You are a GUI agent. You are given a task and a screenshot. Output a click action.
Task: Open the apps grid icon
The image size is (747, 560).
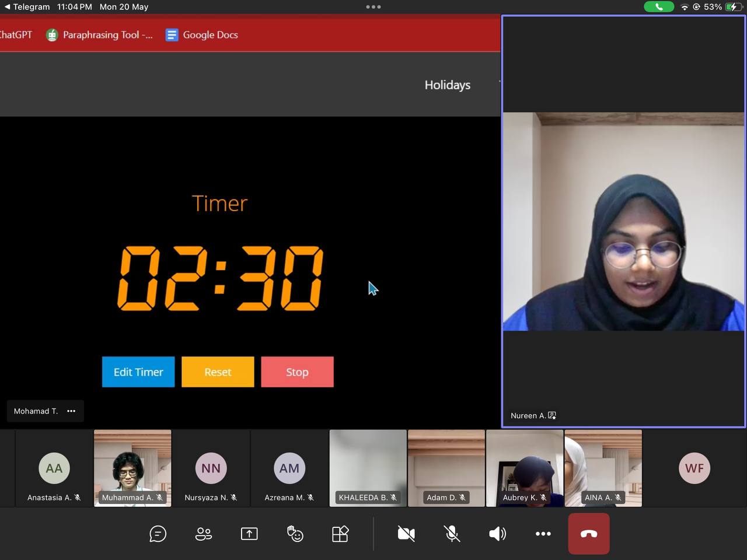(340, 534)
